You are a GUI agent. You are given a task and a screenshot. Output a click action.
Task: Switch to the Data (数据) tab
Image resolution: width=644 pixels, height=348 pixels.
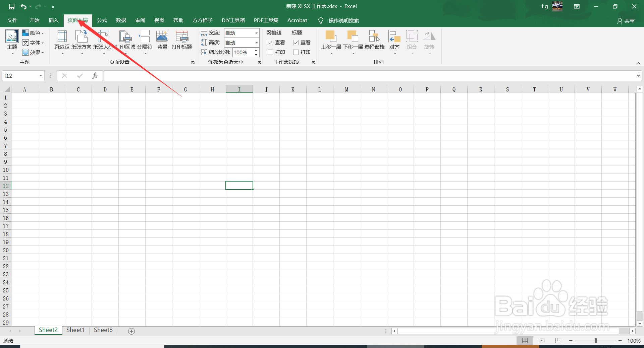tap(121, 20)
